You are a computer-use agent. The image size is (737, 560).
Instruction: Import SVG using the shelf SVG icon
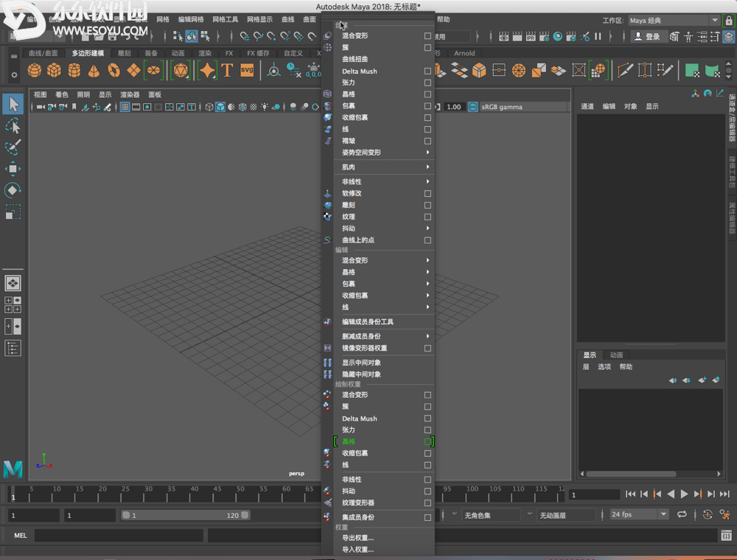[x=247, y=70]
